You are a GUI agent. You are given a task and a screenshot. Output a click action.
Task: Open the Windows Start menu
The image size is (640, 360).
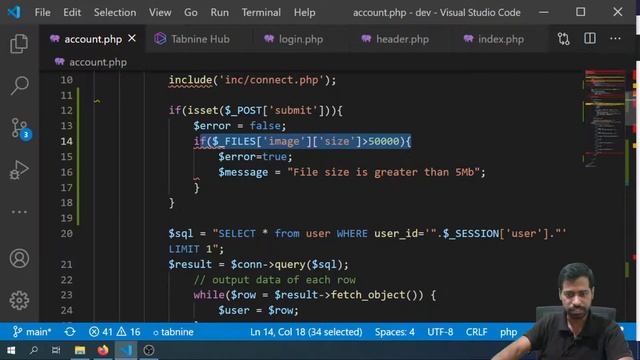(11, 350)
